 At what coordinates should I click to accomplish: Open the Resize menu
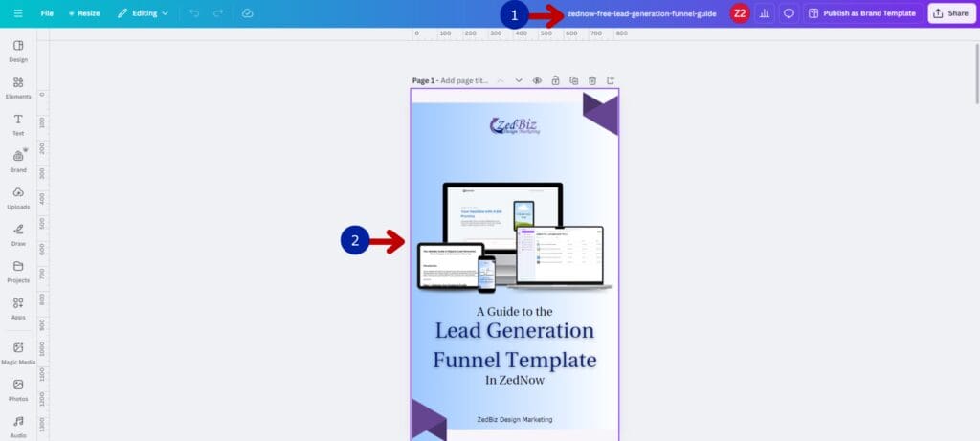[x=84, y=13]
